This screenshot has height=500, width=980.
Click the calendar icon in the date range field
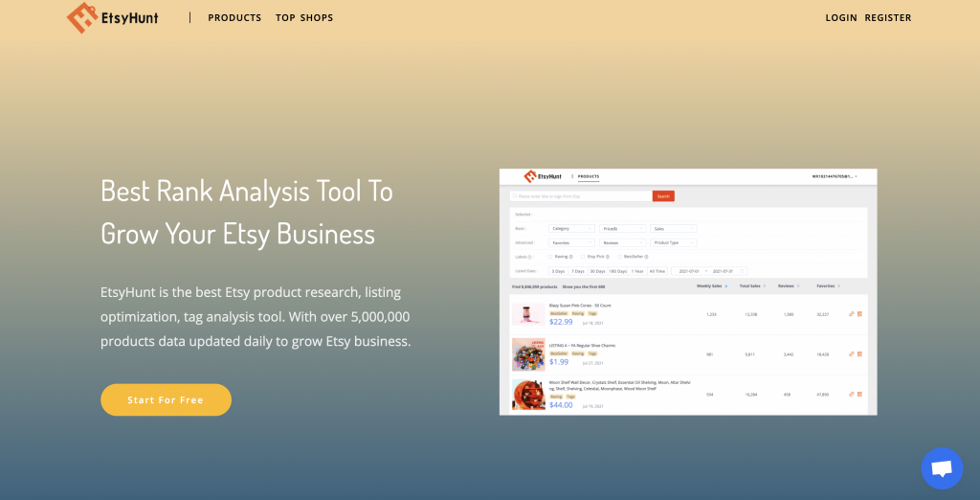(x=742, y=271)
